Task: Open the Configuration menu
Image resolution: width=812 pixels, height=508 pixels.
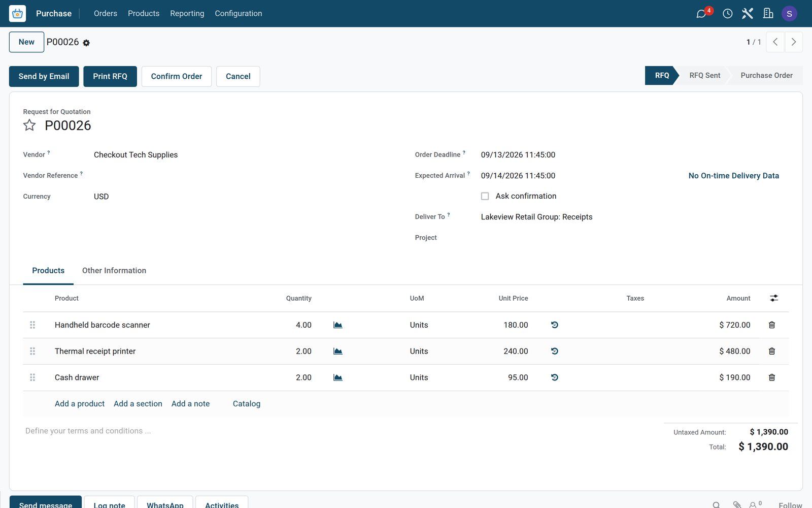Action: click(239, 14)
